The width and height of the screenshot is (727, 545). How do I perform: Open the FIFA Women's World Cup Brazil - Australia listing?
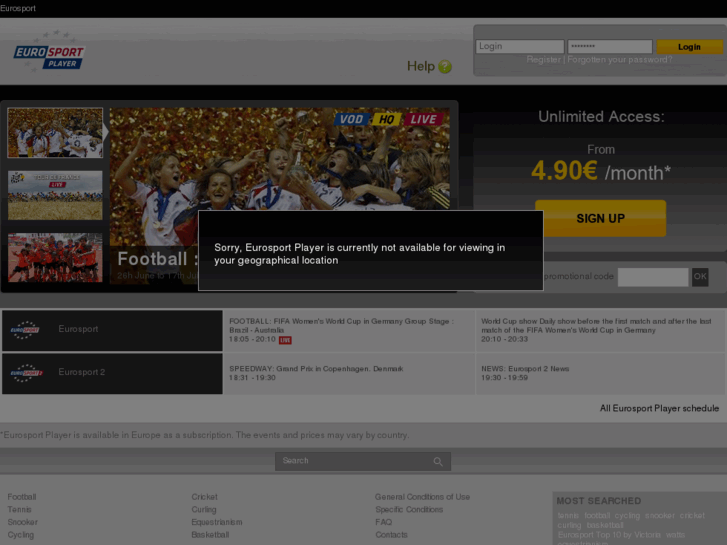pyautogui.click(x=349, y=330)
